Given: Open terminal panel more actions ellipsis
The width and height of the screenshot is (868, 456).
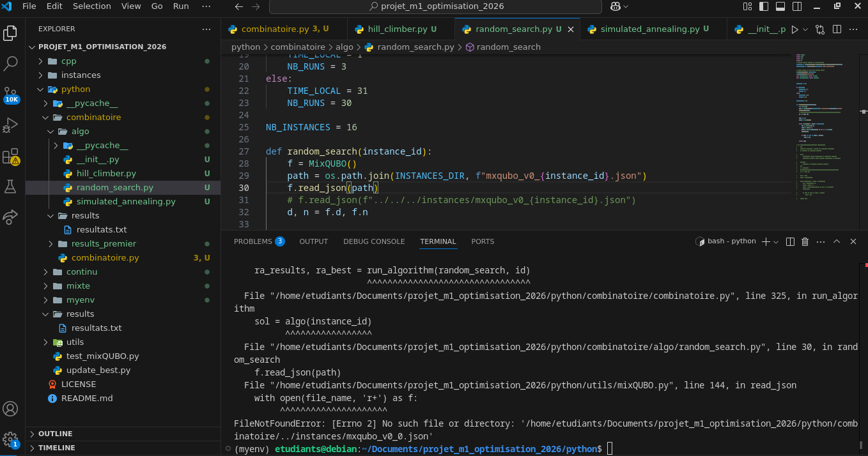Looking at the screenshot, I should click(x=821, y=241).
